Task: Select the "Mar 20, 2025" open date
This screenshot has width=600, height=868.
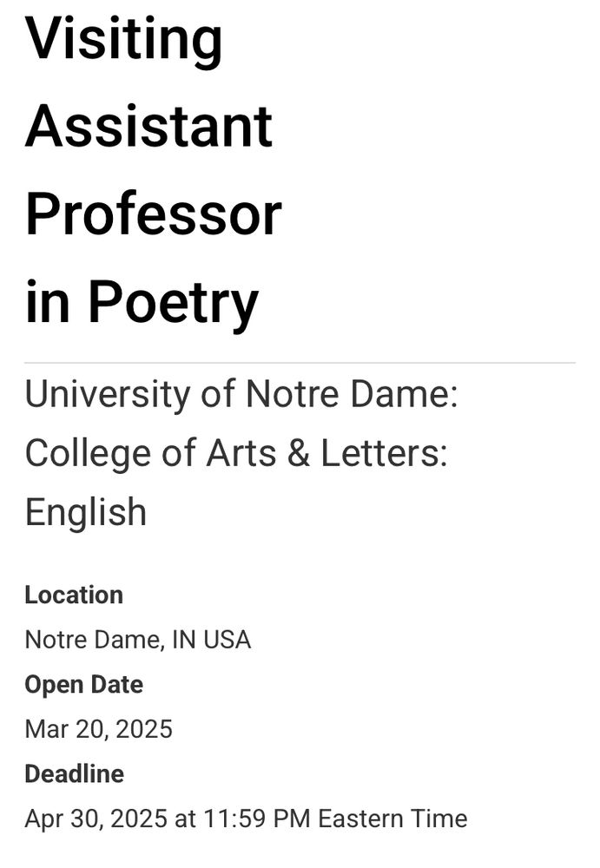Action: pos(99,730)
